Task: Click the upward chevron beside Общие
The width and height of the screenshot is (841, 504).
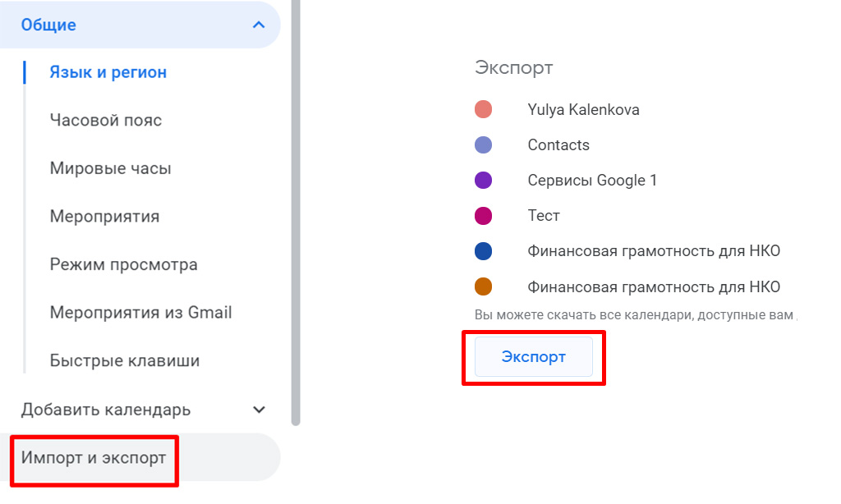Action: pos(258,25)
